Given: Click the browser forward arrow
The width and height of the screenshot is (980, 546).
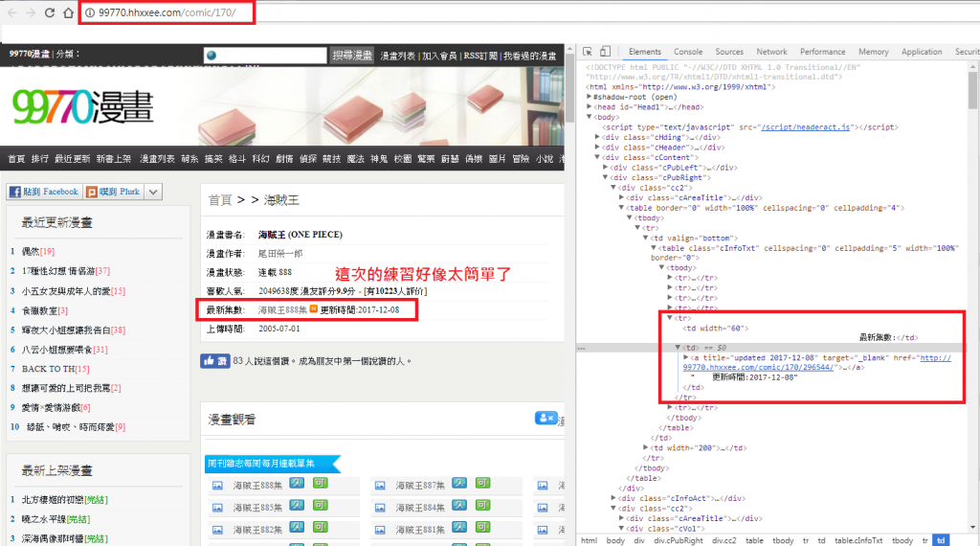Looking at the screenshot, I should (x=31, y=12).
